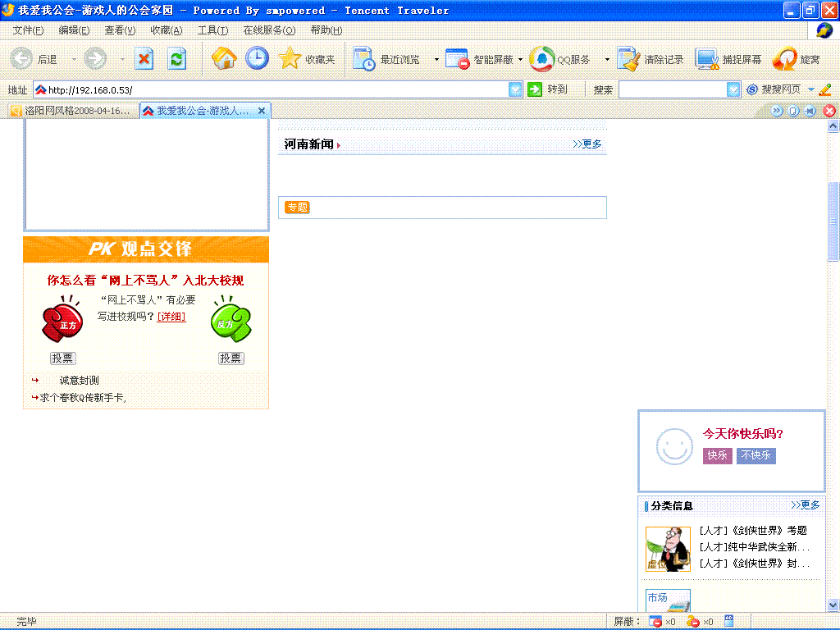The width and height of the screenshot is (840, 630).
Task: Refresh the current page
Action: point(177,58)
